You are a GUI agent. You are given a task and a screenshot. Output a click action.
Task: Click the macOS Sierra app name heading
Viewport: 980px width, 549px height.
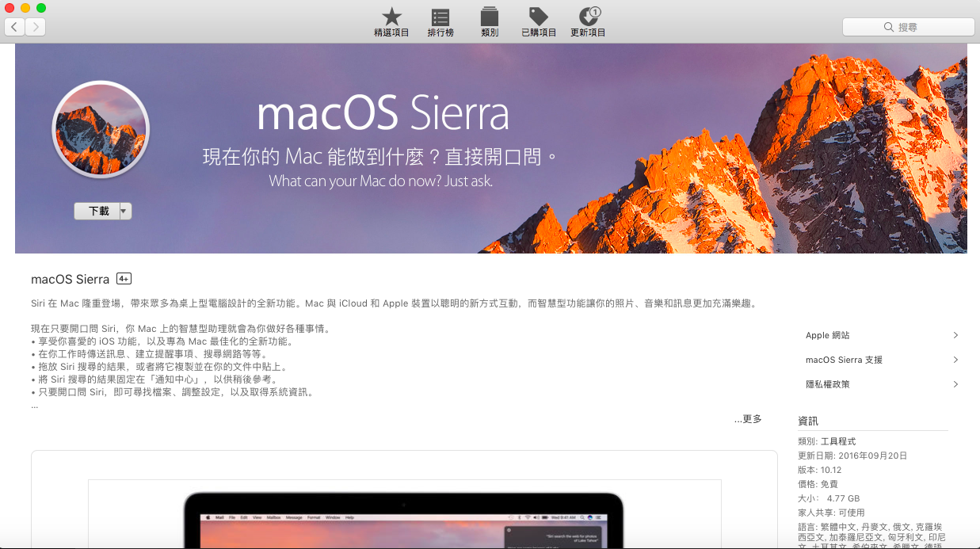point(70,279)
